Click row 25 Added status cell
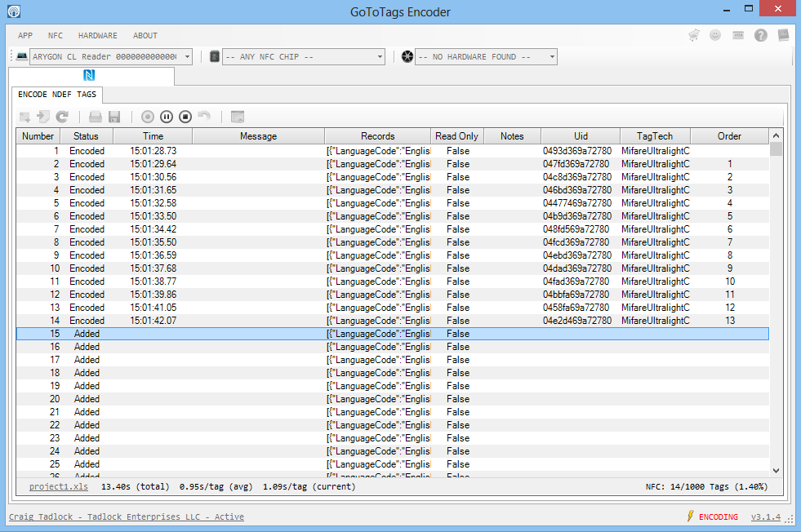Image resolution: width=801 pixels, height=532 pixels. [87, 464]
